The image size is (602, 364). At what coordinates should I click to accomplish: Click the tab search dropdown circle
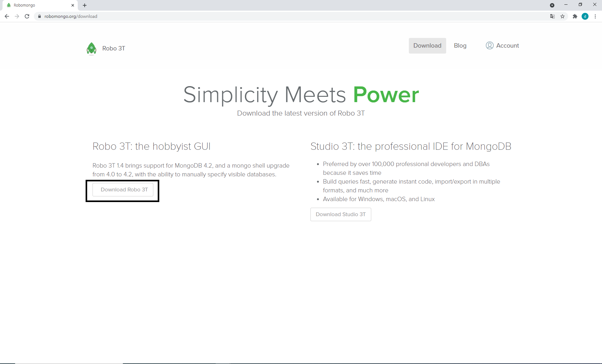[x=552, y=5]
